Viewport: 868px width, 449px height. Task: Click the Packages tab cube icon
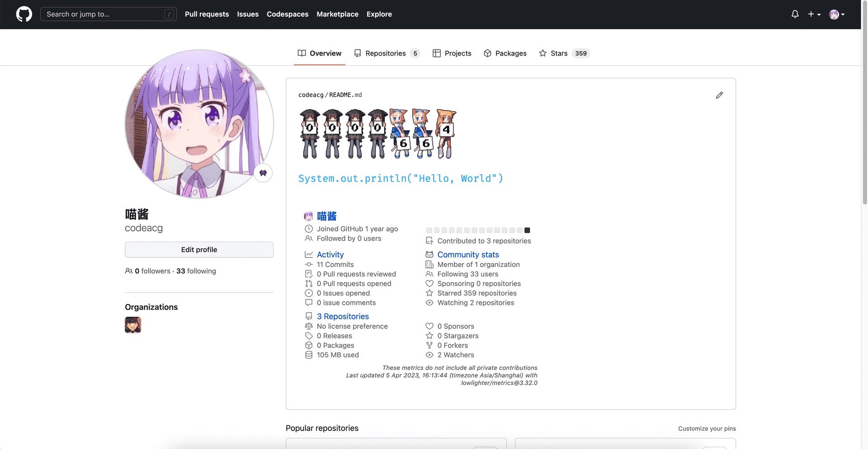point(487,53)
